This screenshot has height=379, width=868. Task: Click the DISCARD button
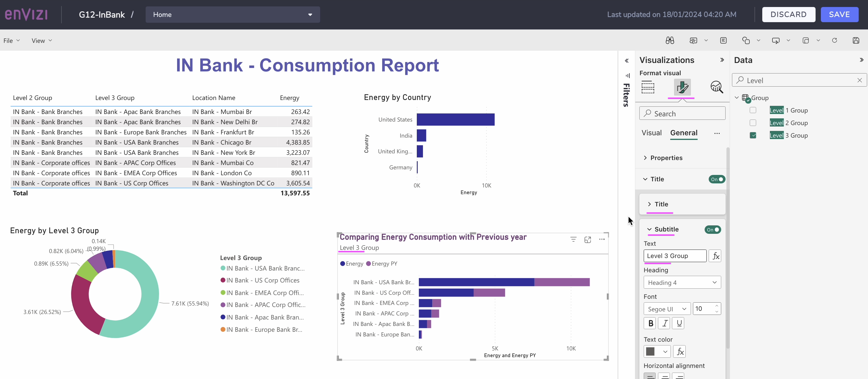point(788,15)
